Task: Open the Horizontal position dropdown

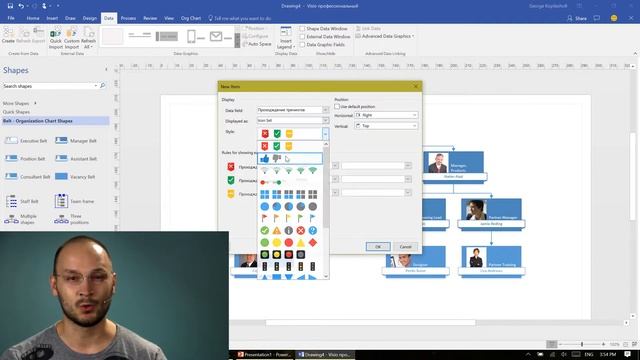Action: [x=414, y=116]
